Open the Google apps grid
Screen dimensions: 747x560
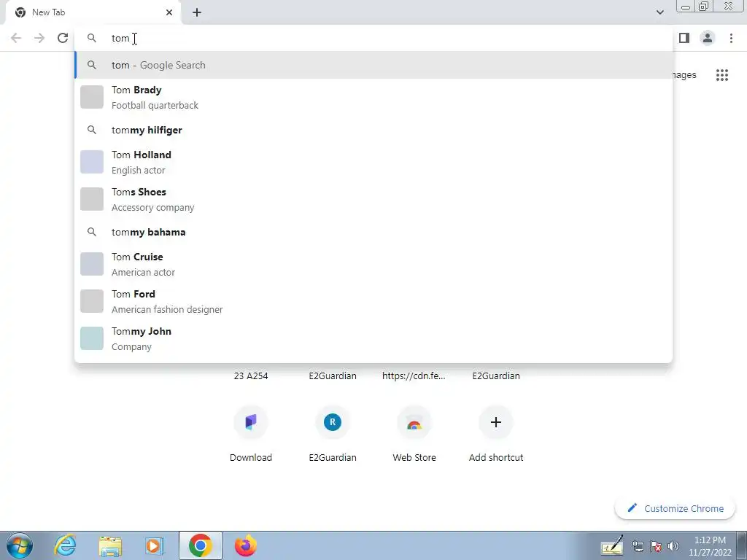coord(721,75)
